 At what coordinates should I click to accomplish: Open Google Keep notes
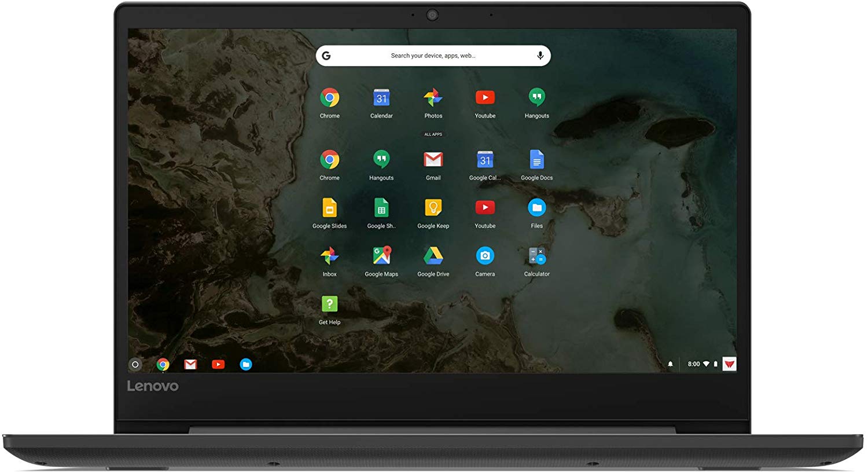[x=433, y=208]
